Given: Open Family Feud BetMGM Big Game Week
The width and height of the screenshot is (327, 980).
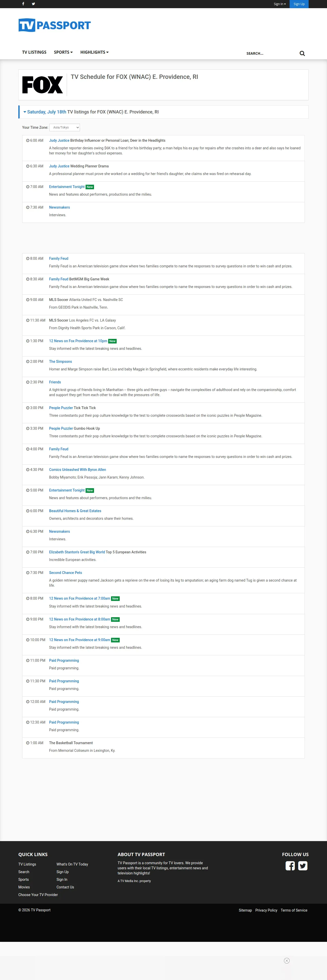Looking at the screenshot, I should [59, 279].
